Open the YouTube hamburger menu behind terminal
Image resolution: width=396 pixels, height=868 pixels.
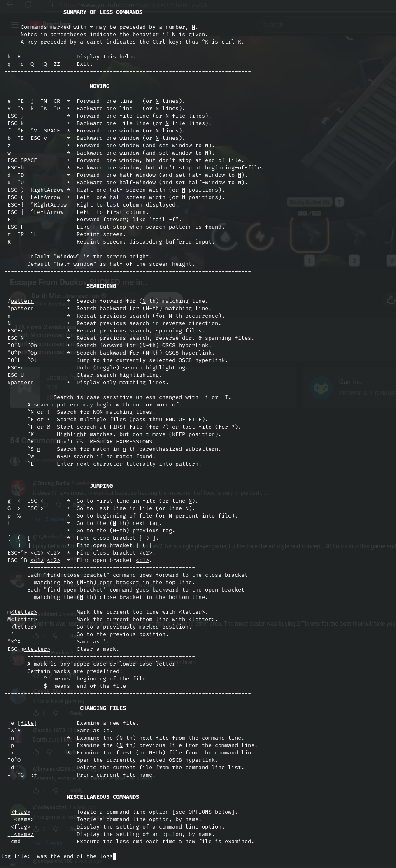(x=15, y=25)
